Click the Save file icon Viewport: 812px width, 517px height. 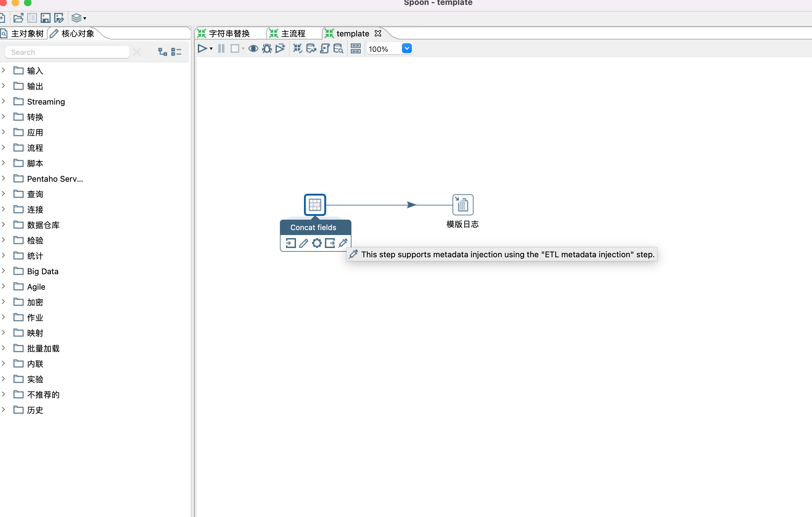pos(46,18)
